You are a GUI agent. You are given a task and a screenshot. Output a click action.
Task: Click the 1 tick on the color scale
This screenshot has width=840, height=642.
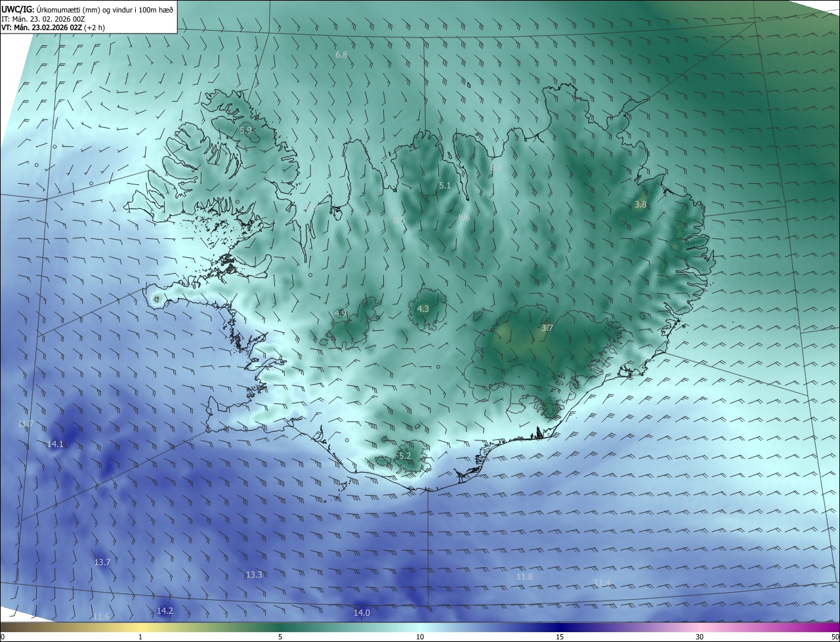[140, 637]
